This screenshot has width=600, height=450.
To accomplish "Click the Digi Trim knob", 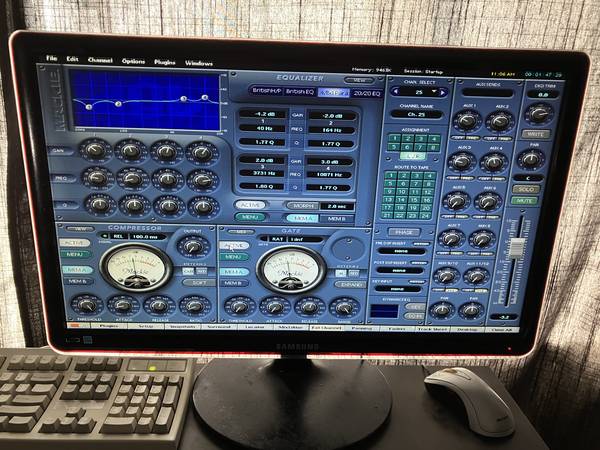I will tap(538, 113).
